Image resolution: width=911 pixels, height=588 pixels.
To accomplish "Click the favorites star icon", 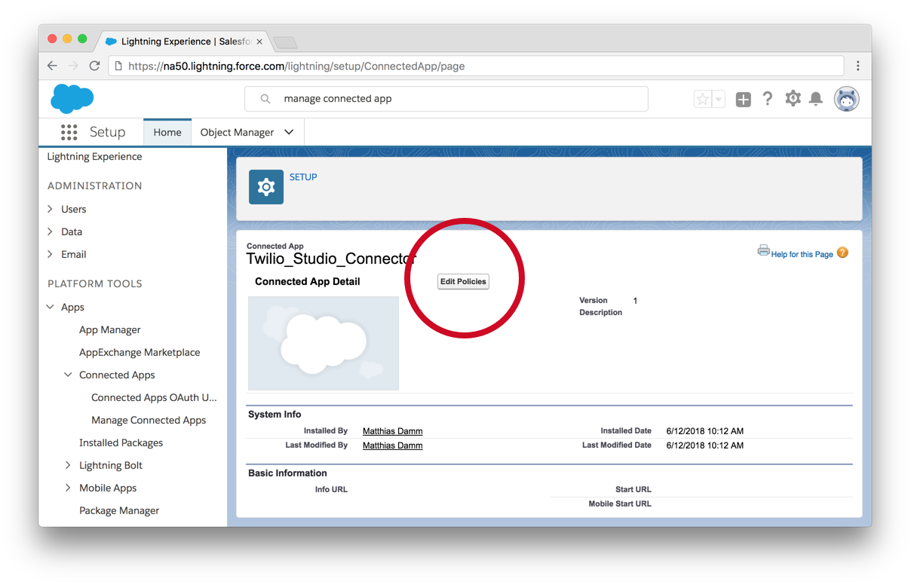I will pos(702,99).
